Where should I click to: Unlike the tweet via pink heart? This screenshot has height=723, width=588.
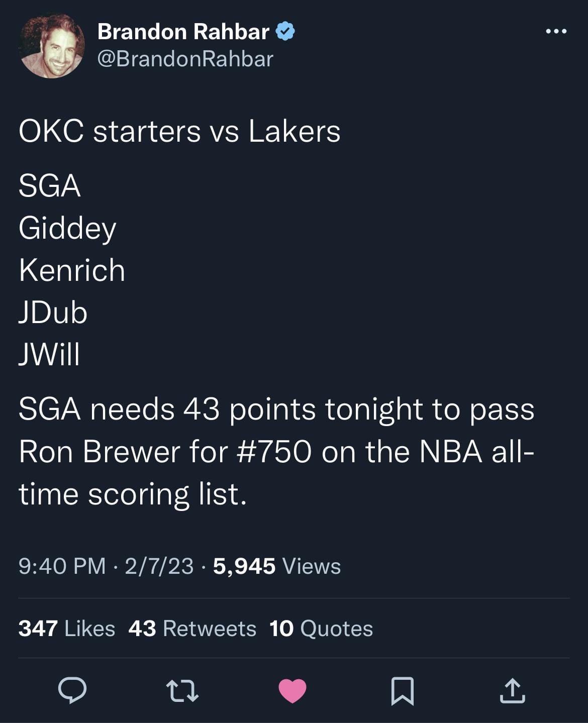coord(292,690)
